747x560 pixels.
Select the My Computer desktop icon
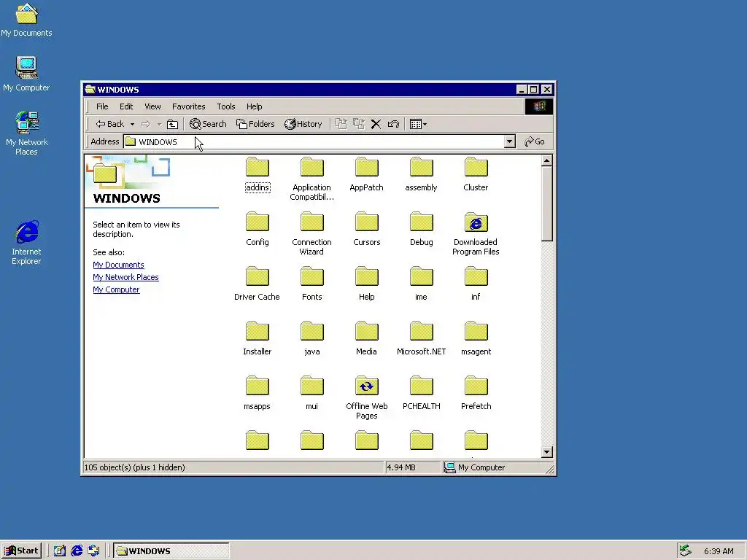click(26, 74)
